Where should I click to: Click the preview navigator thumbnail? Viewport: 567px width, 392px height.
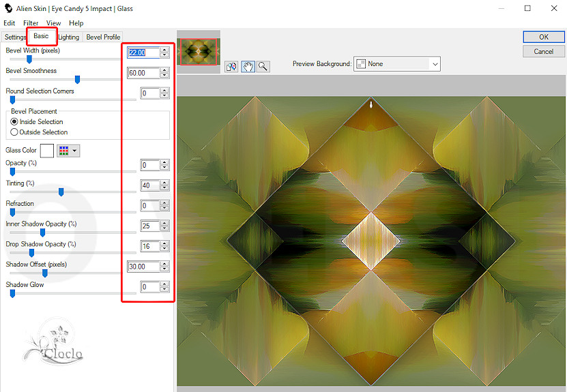197,52
